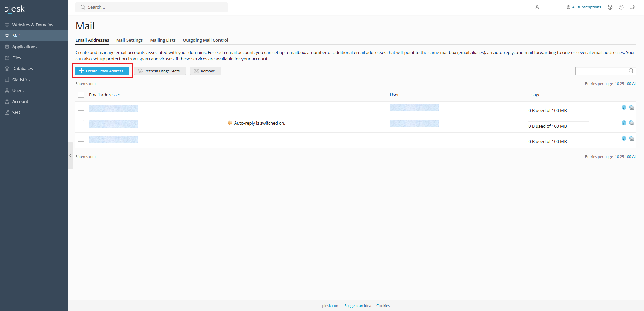Select the checkbox for the auto-reply email row

click(81, 123)
